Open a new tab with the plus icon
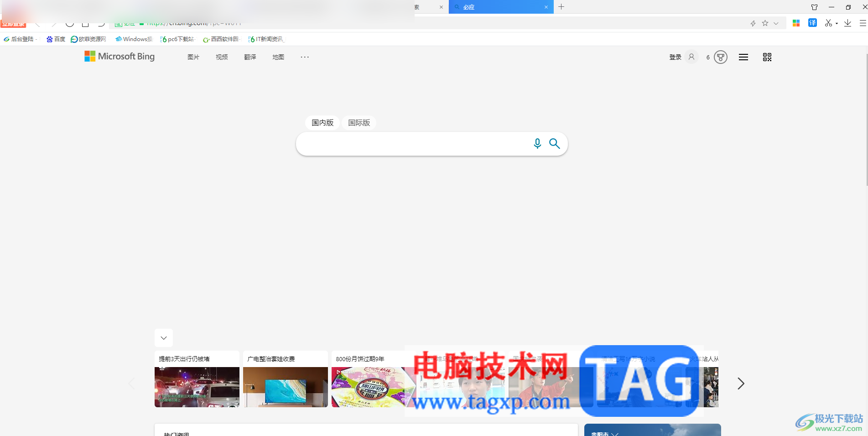 (561, 7)
